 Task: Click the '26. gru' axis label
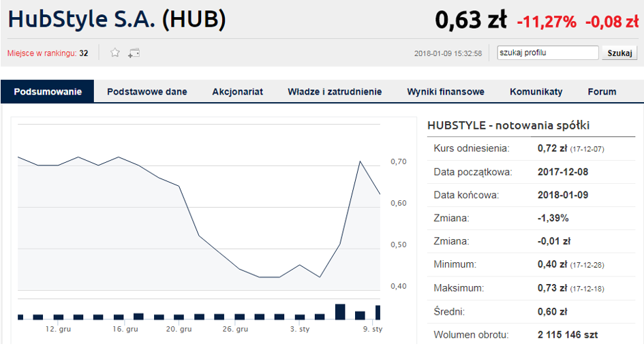pyautogui.click(x=235, y=329)
